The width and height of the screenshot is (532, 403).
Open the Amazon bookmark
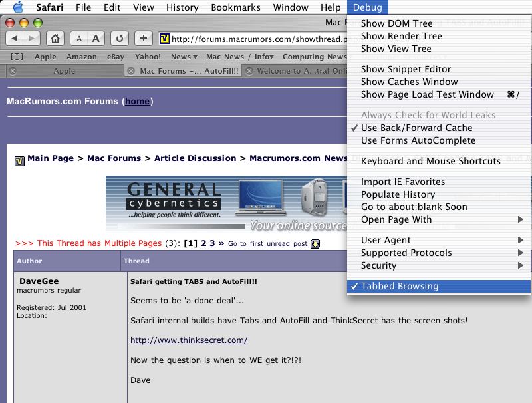(x=81, y=57)
